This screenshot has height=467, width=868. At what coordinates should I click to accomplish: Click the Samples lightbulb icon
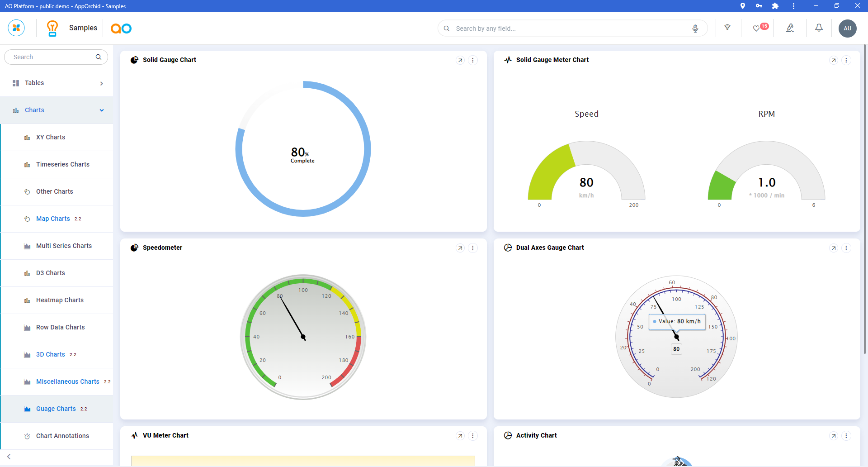click(52, 28)
